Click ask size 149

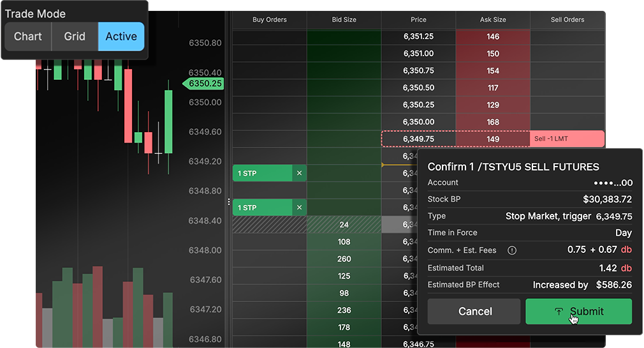tap(493, 139)
